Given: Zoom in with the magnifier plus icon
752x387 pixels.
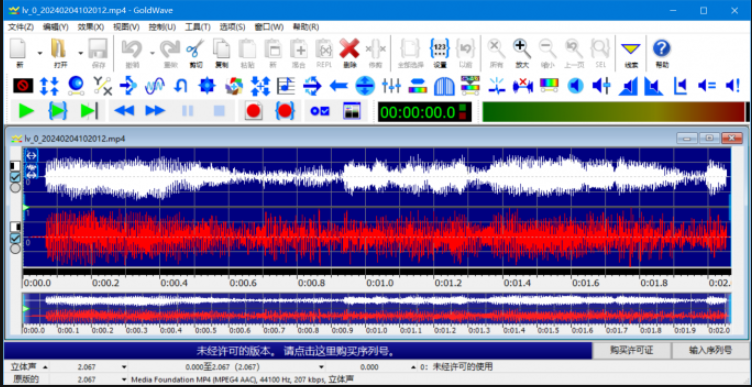Looking at the screenshot, I should pos(522,48).
